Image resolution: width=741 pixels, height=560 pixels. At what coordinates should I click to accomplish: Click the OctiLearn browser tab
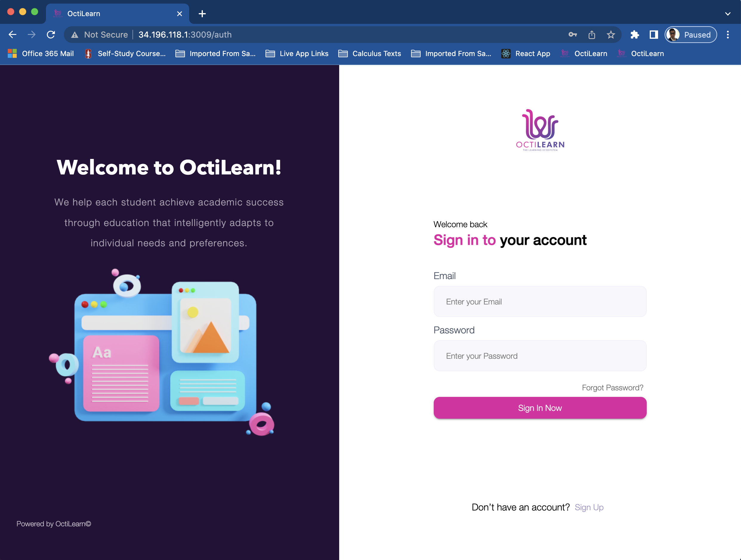[x=111, y=14]
